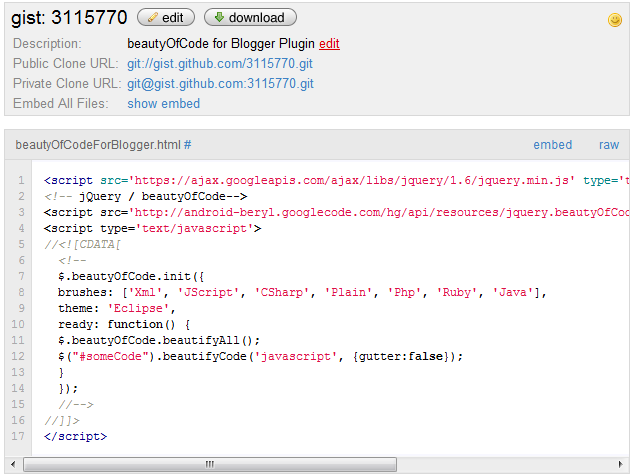Viewport: 643px width, 475px height.
Task: Click the pencil icon in edit button
Action: pyautogui.click(x=153, y=18)
